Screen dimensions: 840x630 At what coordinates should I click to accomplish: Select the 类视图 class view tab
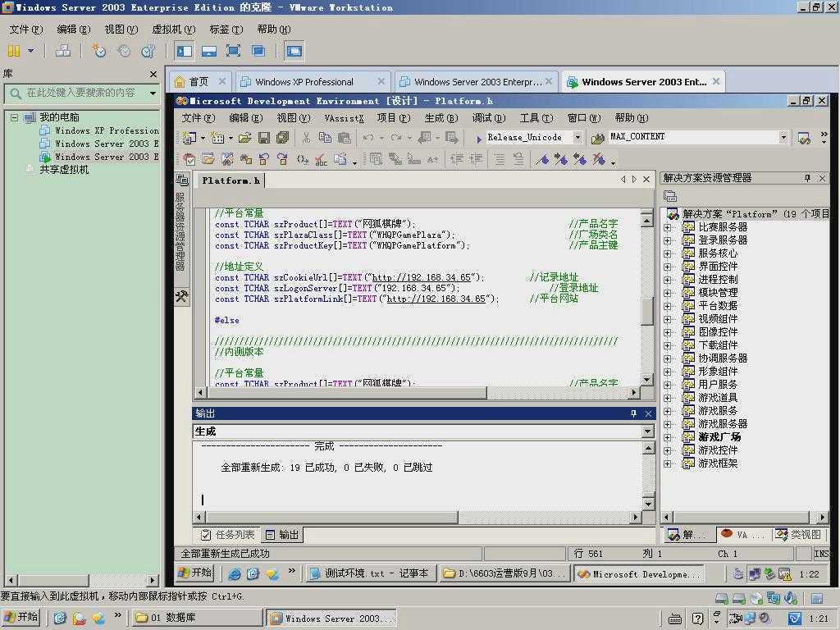[798, 535]
